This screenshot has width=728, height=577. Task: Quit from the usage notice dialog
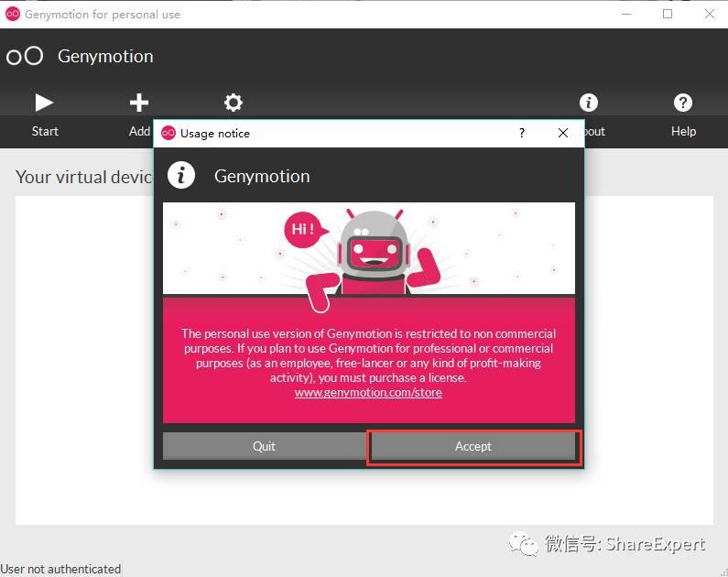264,446
